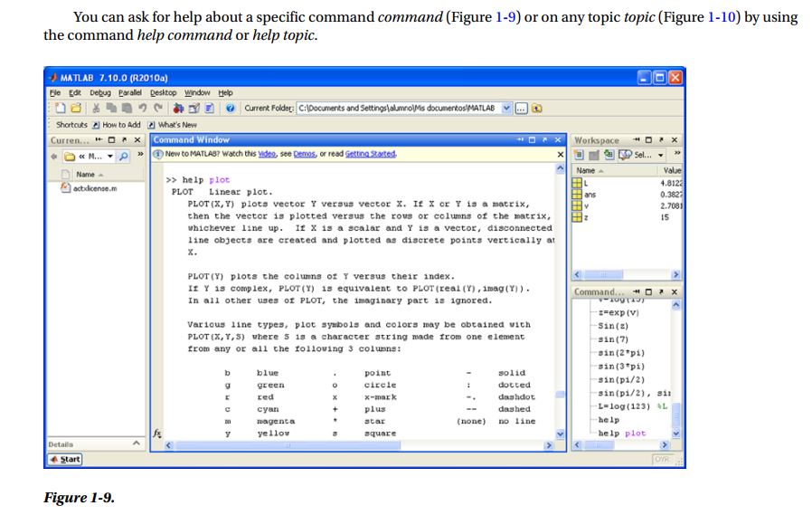812x515 pixels.
Task: Expand folder path dropdown in Current Folder panel
Action: pos(109,156)
